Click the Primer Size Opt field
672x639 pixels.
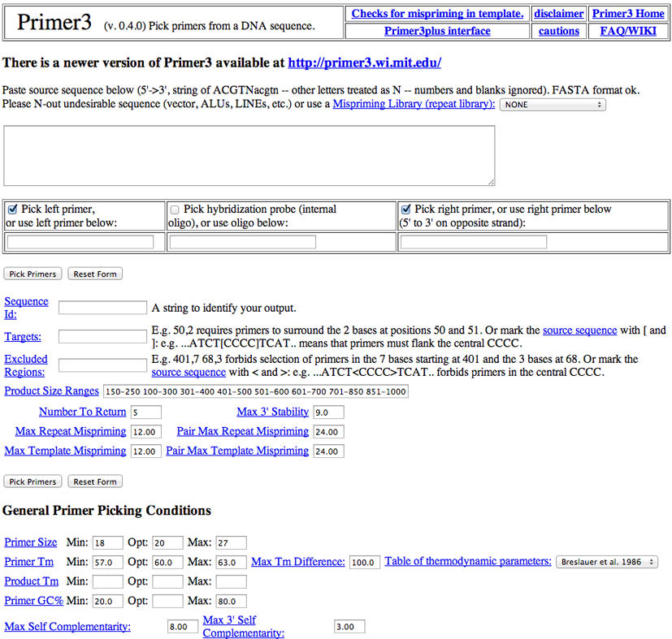pos(167,542)
